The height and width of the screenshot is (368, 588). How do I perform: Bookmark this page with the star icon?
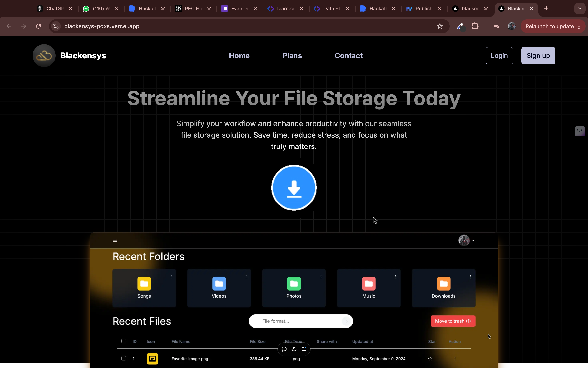(x=440, y=26)
